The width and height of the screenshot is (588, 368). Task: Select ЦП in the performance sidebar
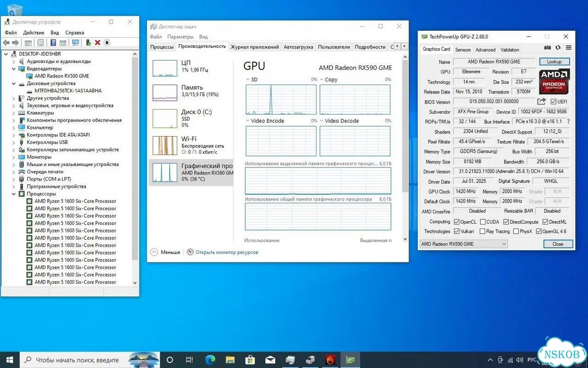tap(191, 67)
